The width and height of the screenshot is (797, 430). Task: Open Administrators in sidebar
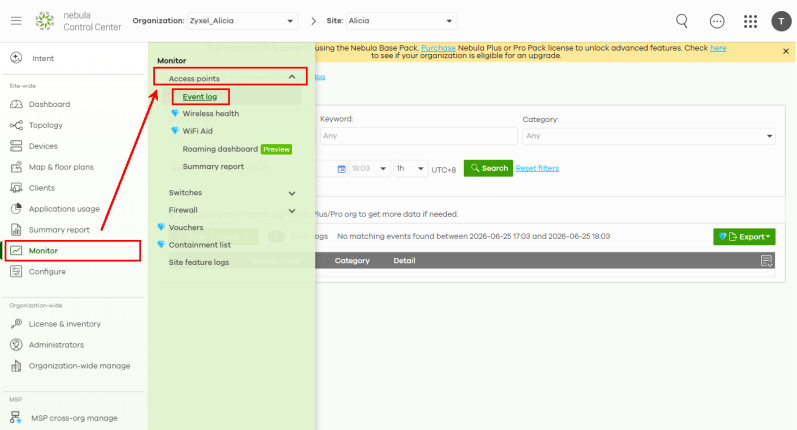(56, 345)
